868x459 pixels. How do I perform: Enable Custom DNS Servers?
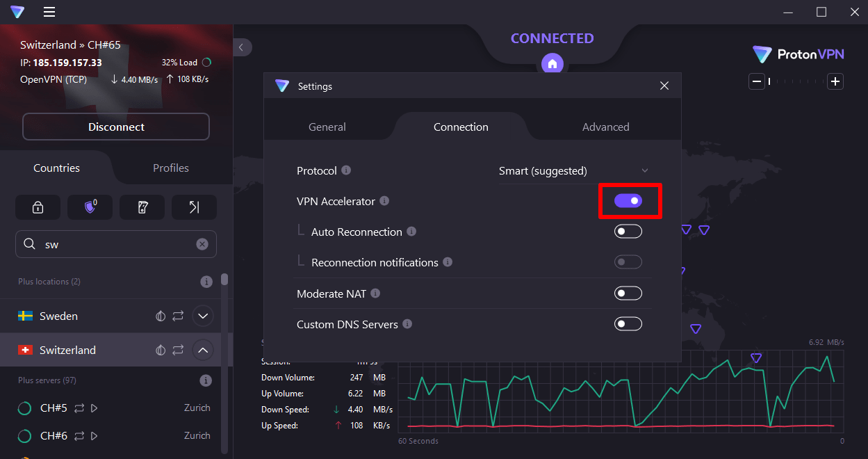click(x=628, y=323)
